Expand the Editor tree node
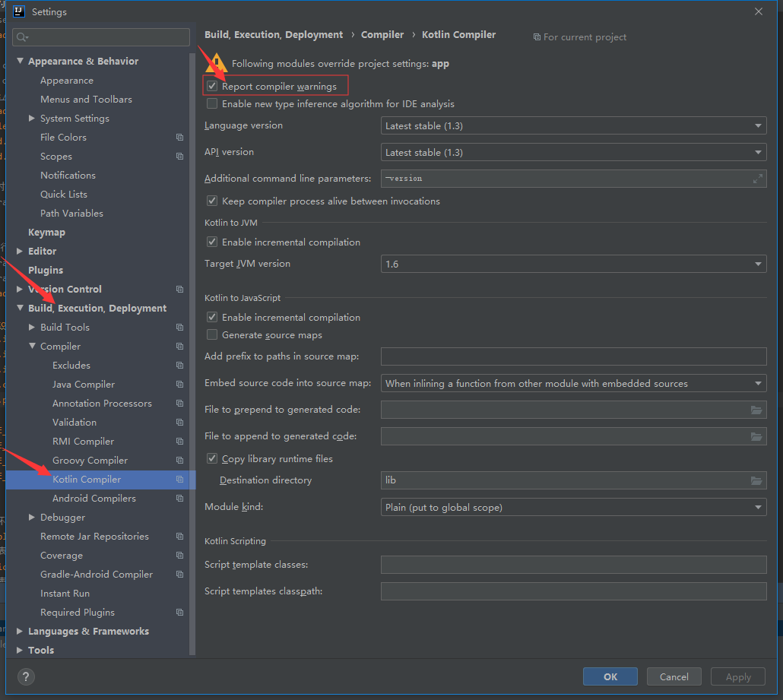 [x=20, y=251]
